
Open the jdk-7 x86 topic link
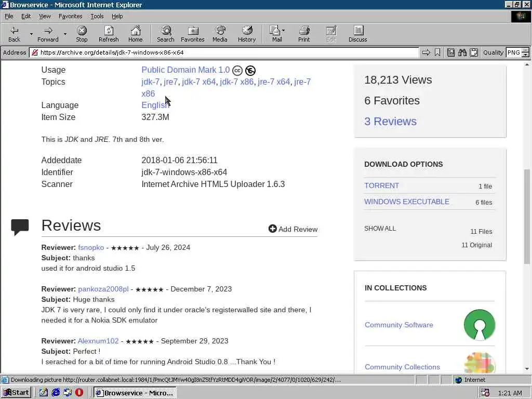tap(237, 82)
